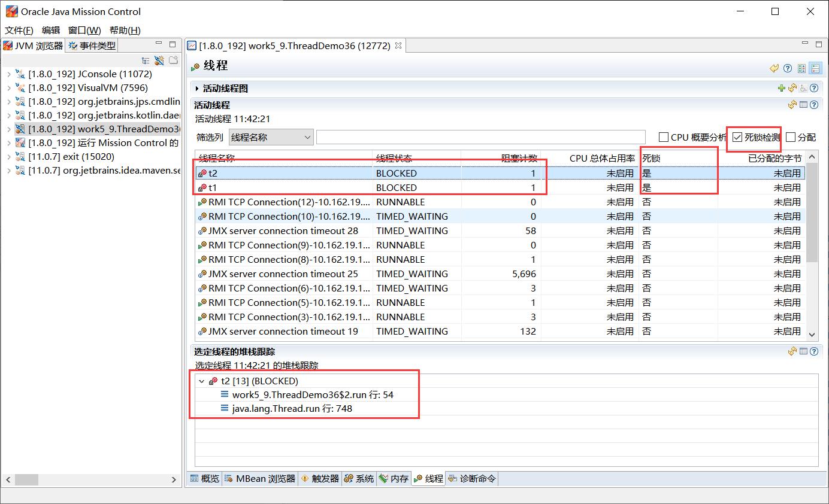Click refresh icon in the stack trace section
Viewport: 829px width, 504px height.
coord(792,351)
